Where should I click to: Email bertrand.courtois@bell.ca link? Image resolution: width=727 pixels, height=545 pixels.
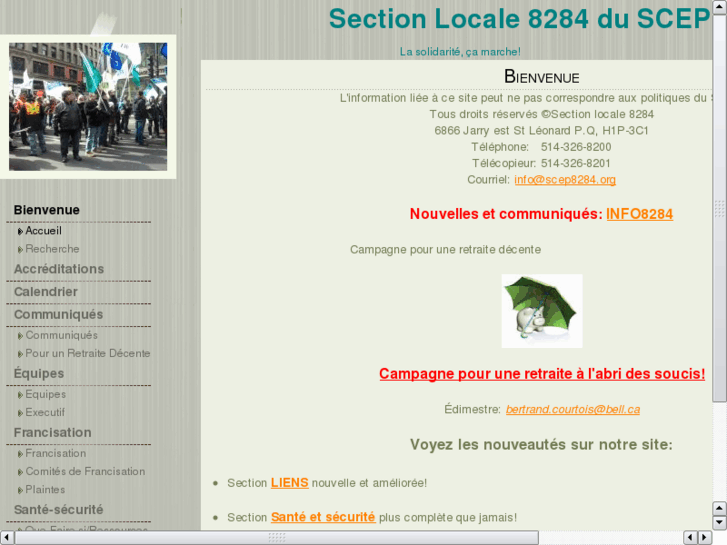[x=573, y=409]
